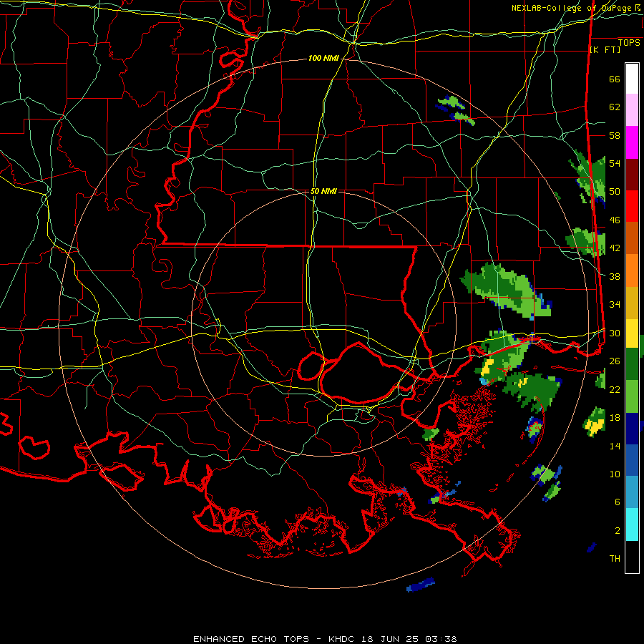Click the bright red legend swatch
This screenshot has height=644, width=644.
[x=632, y=206]
